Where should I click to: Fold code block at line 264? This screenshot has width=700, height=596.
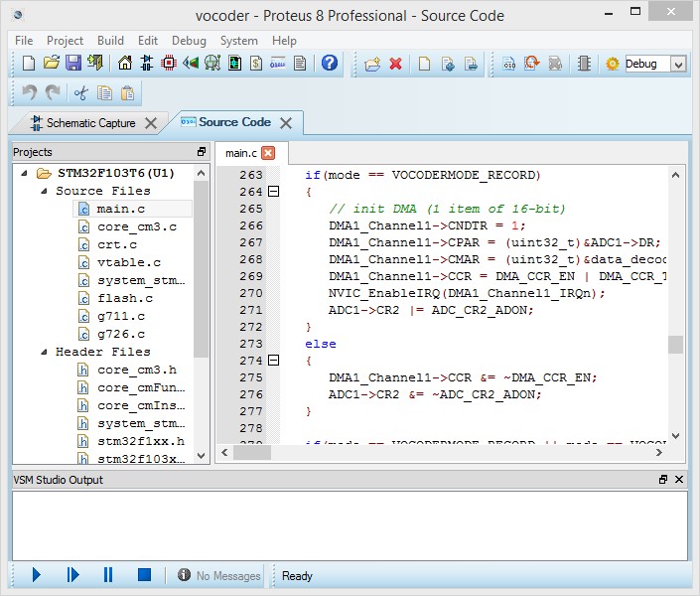[x=274, y=192]
